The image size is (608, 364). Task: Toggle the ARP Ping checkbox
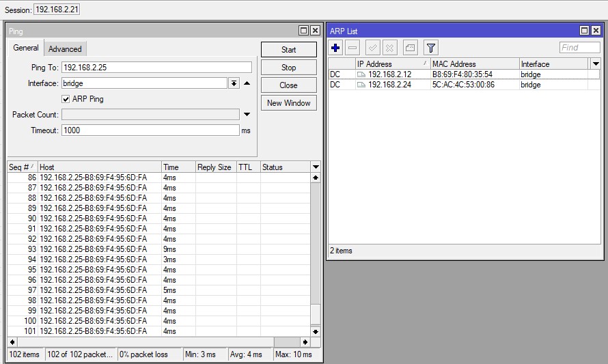coord(66,99)
